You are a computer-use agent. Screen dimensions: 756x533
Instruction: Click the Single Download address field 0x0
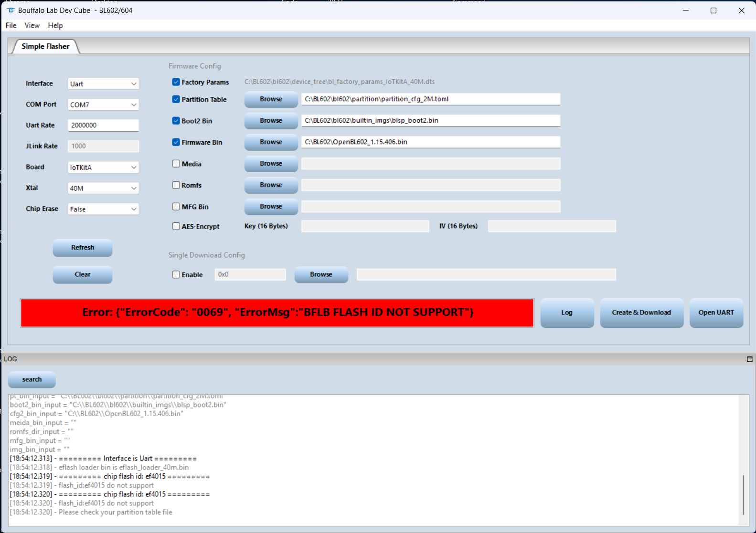point(250,274)
